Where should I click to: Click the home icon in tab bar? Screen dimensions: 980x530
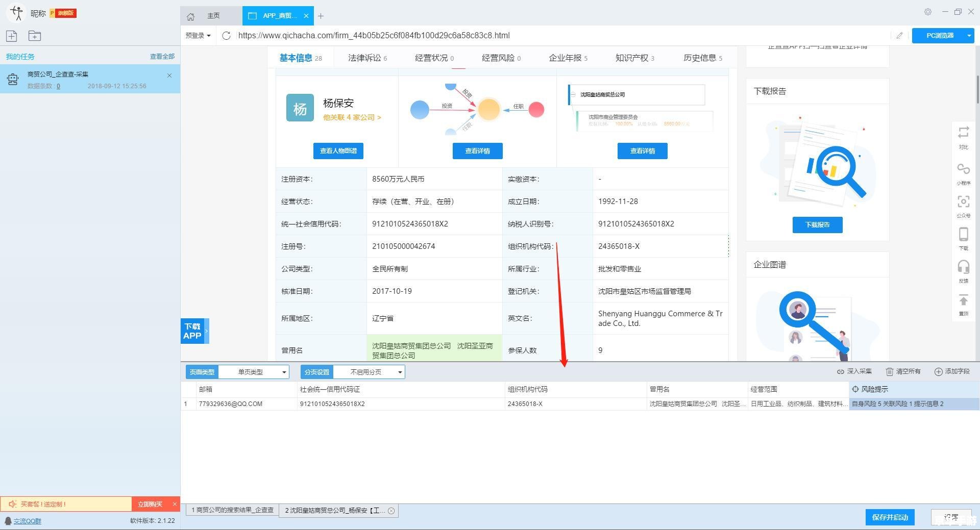191,16
